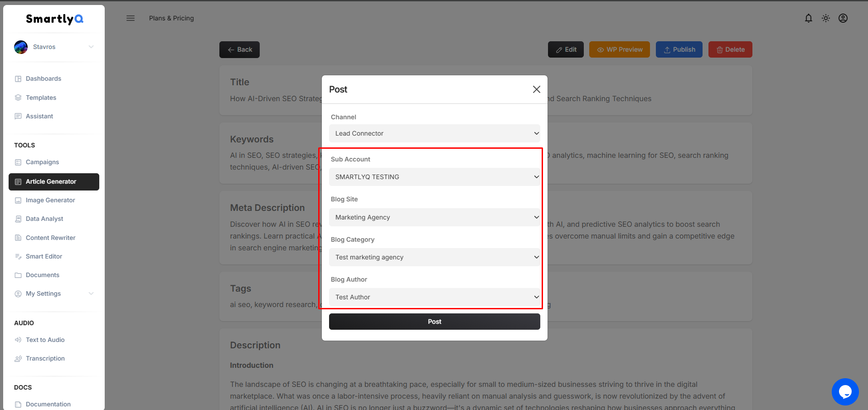The width and height of the screenshot is (868, 410).
Task: Open Text to Audio tool
Action: click(x=45, y=340)
